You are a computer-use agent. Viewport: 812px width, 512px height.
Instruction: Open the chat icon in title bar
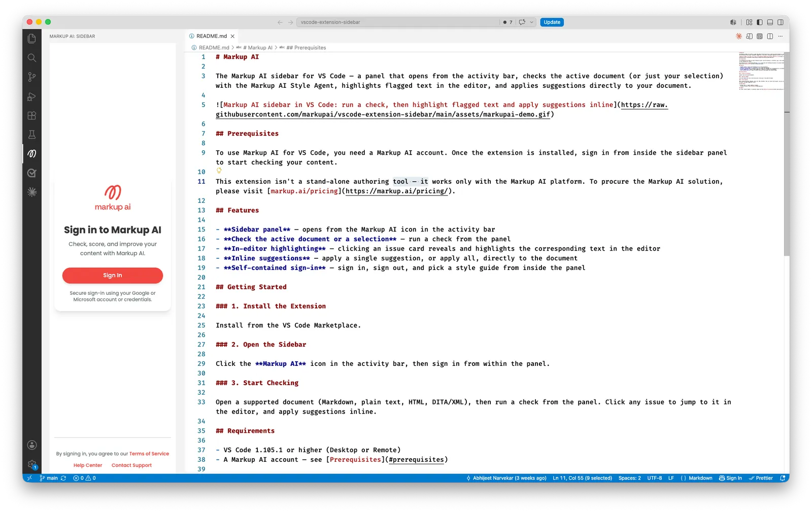522,22
